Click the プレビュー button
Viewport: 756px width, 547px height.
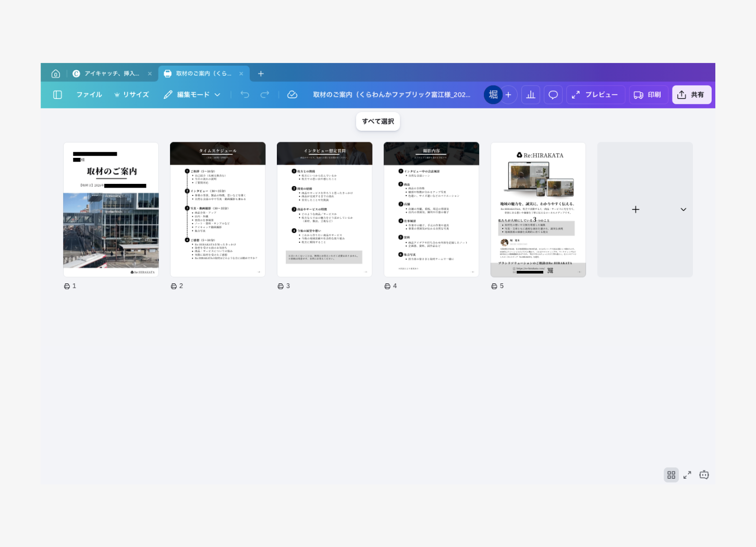(595, 95)
